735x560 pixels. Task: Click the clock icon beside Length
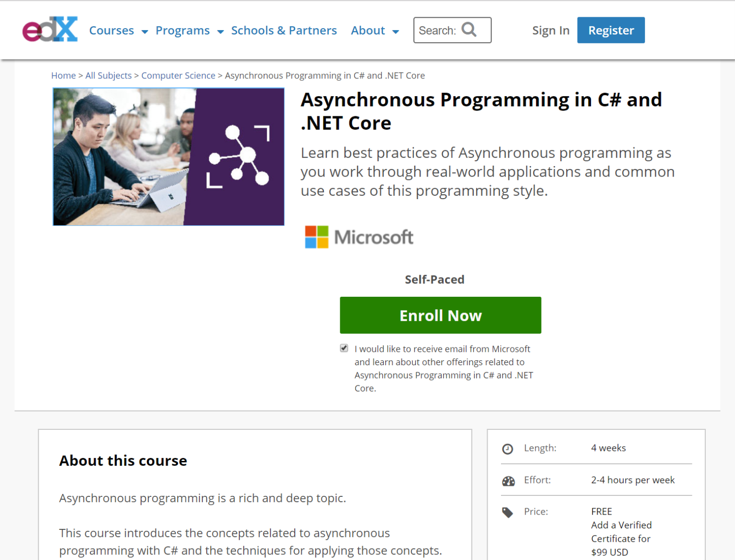click(507, 449)
